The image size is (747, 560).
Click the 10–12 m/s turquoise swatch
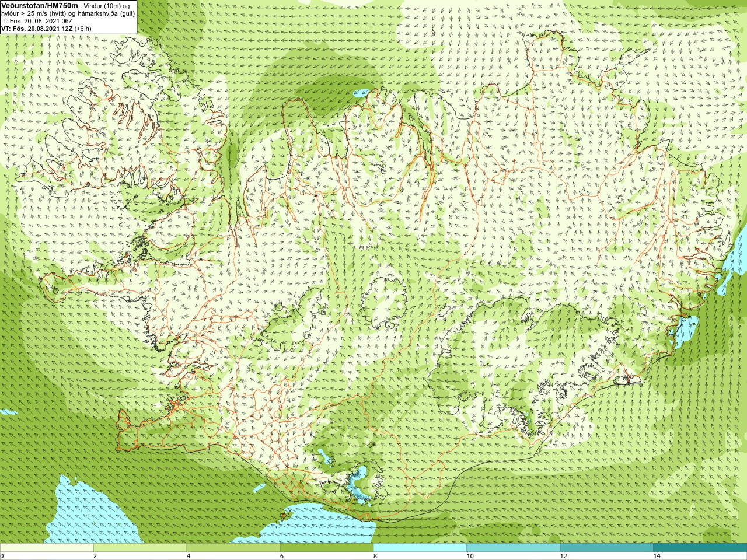[514, 548]
